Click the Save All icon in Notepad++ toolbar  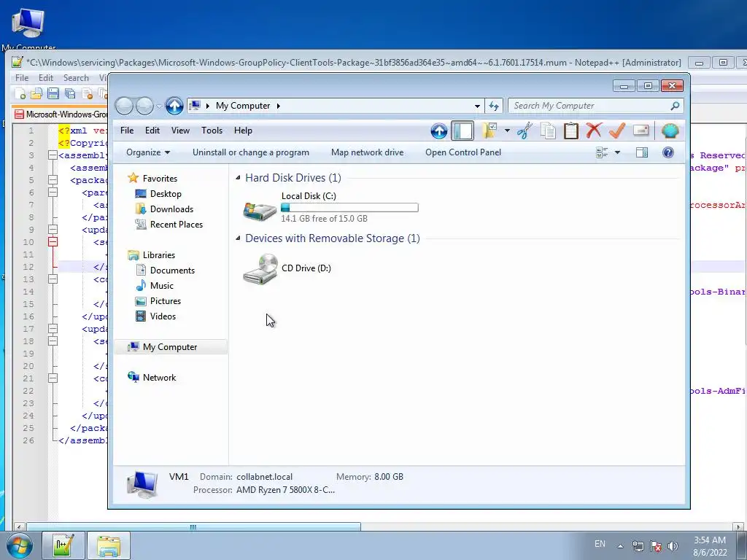pyautogui.click(x=70, y=93)
